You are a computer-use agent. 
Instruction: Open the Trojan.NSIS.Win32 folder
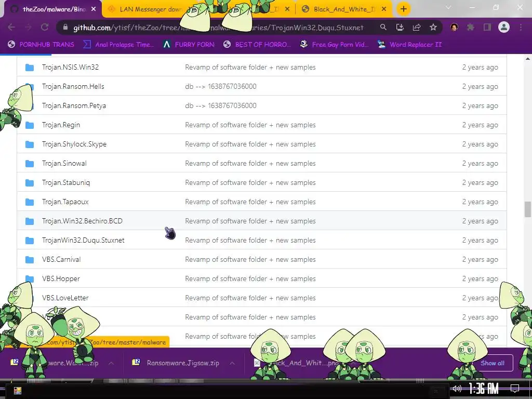70,67
